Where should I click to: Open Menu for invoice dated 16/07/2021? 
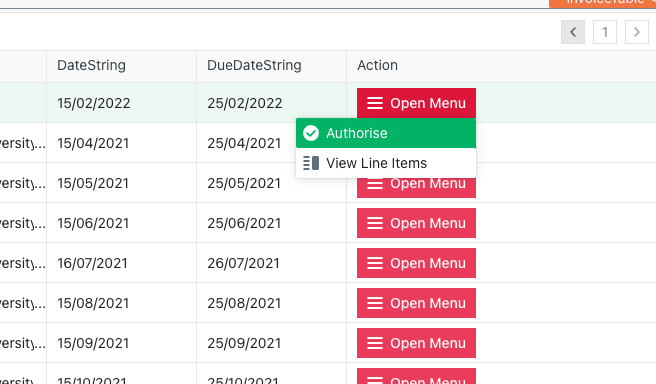(416, 263)
